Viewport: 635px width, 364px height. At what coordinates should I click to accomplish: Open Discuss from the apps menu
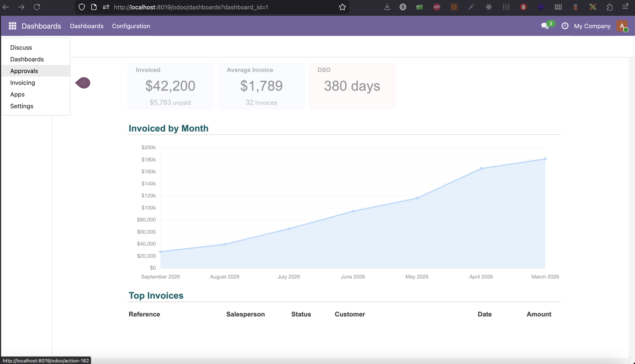[x=21, y=47]
